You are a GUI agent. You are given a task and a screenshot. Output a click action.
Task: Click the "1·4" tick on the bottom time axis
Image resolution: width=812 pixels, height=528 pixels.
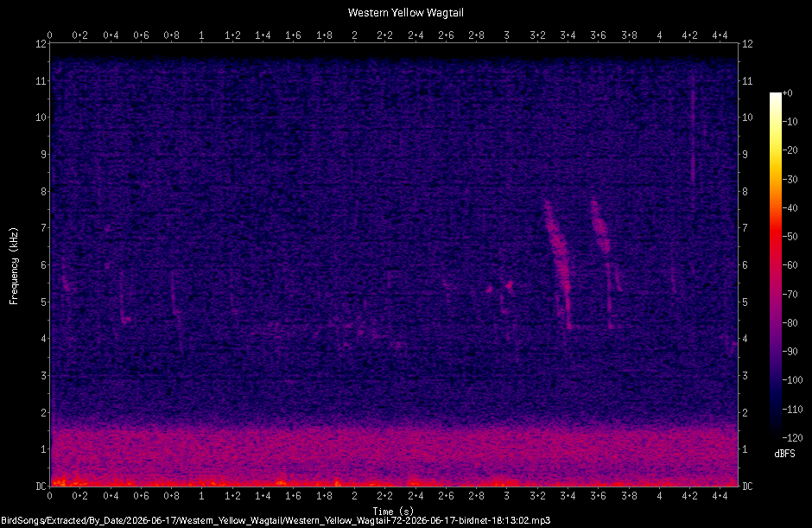(x=263, y=496)
